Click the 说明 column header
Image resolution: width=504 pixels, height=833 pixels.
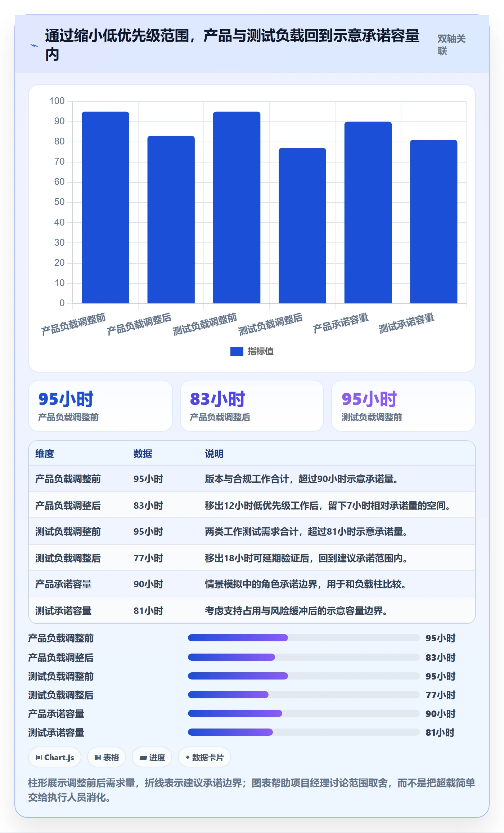click(214, 454)
